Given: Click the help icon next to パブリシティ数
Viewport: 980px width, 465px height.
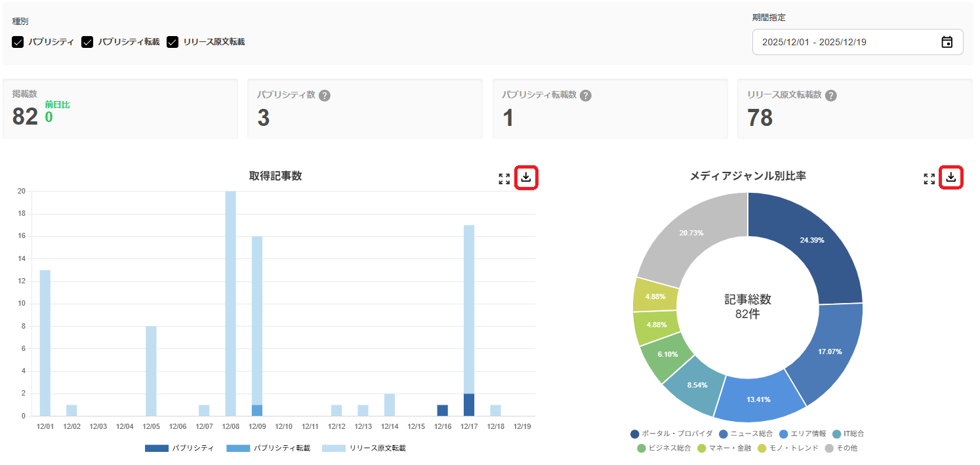Looking at the screenshot, I should (326, 95).
